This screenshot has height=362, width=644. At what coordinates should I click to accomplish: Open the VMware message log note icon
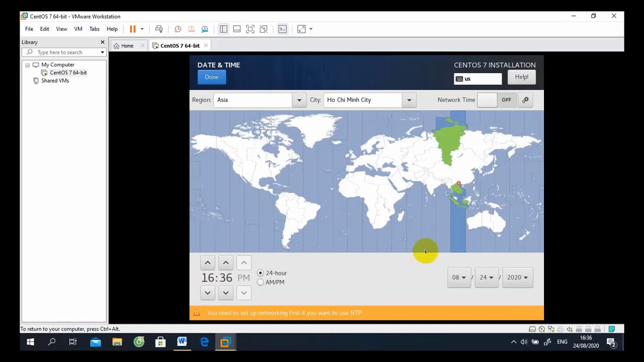(612, 329)
